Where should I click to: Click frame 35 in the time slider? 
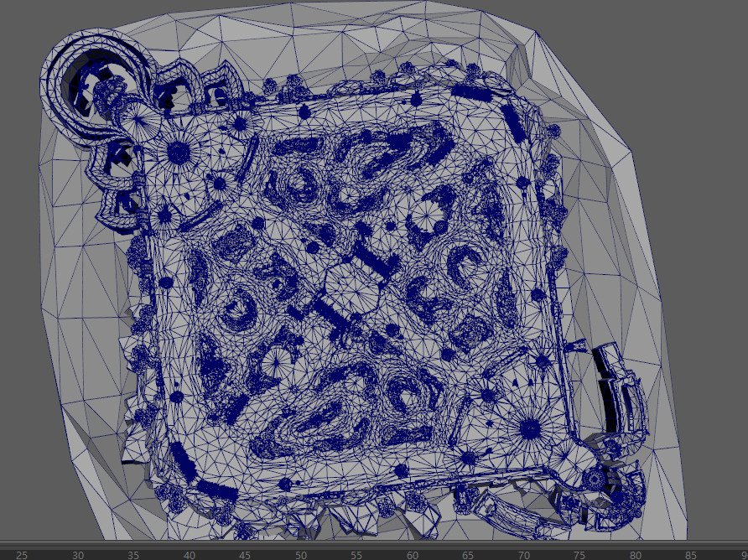pyautogui.click(x=133, y=555)
